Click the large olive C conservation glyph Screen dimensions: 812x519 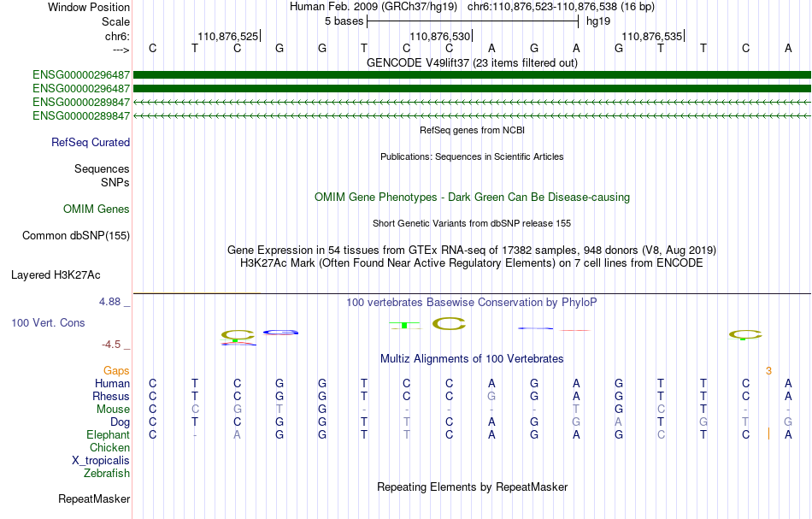pos(449,324)
